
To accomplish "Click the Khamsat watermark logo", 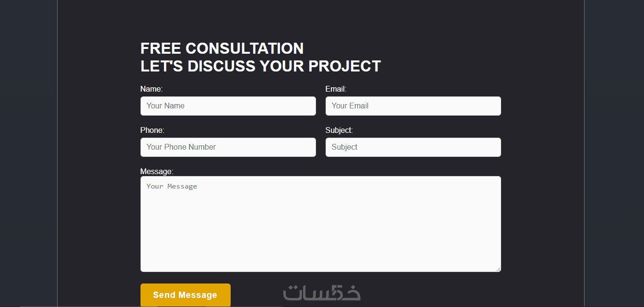I will 322,293.
